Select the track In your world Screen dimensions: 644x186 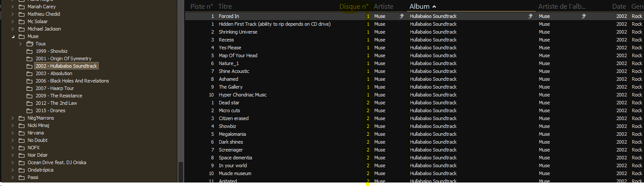[233, 165]
